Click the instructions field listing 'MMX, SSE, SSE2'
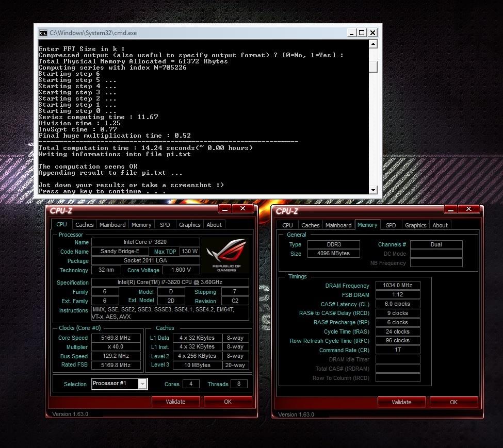This screenshot has width=503, height=448. 170,313
